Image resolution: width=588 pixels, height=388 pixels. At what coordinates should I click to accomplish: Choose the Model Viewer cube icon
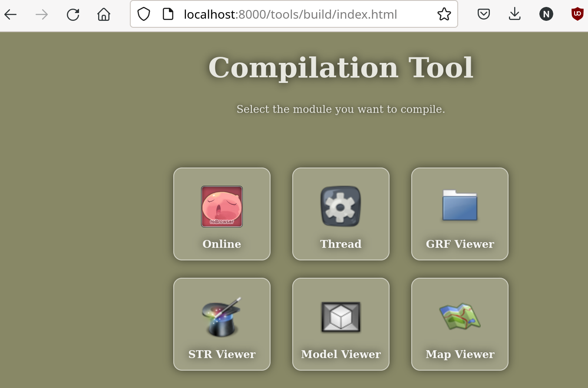(x=340, y=317)
